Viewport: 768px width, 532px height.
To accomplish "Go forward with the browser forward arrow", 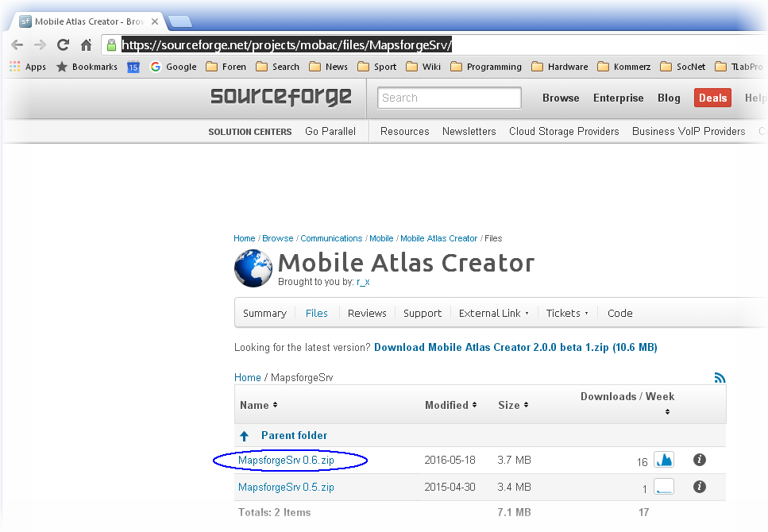I will [x=40, y=45].
